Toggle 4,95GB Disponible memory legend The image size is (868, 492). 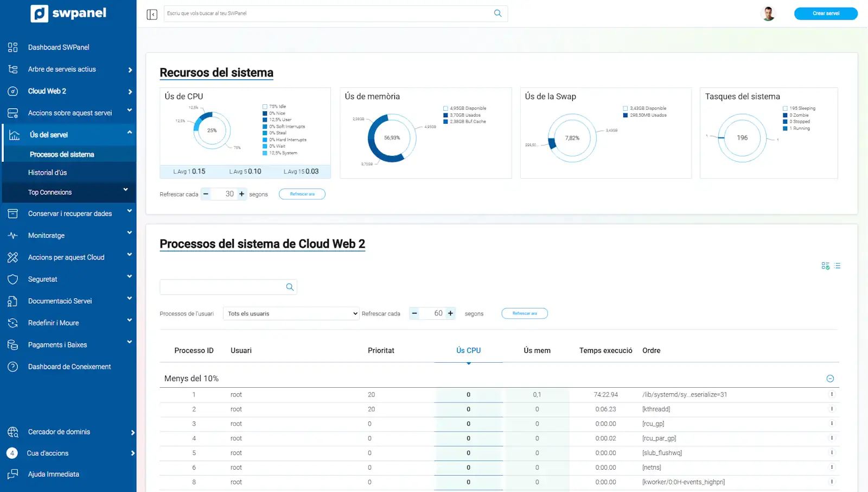pyautogui.click(x=445, y=109)
